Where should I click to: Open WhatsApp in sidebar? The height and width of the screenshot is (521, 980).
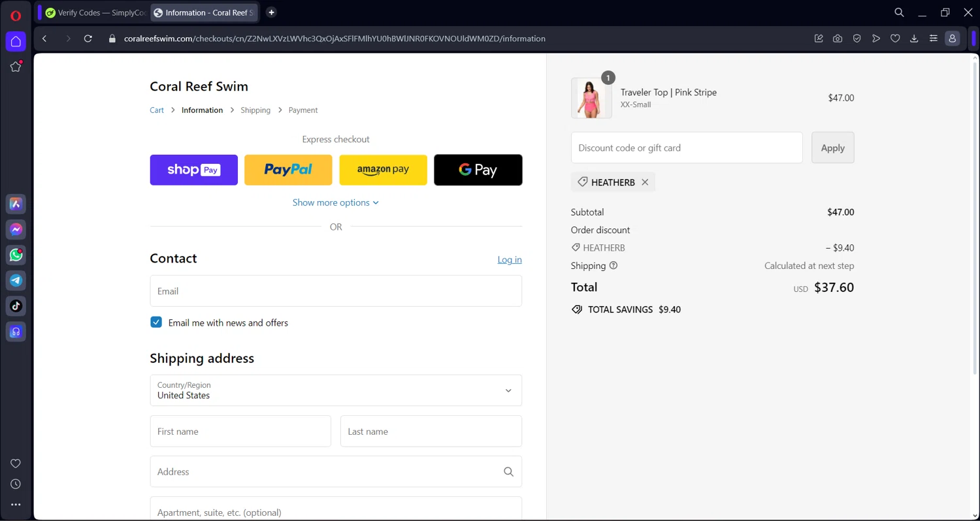pos(16,255)
